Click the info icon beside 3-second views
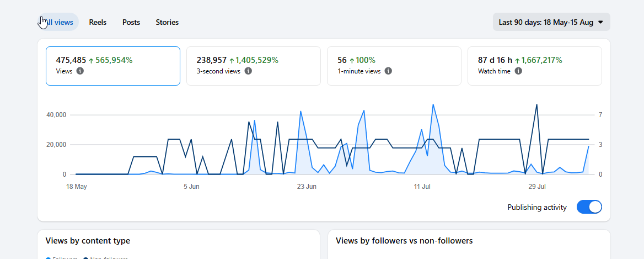The height and width of the screenshot is (259, 644). (248, 71)
